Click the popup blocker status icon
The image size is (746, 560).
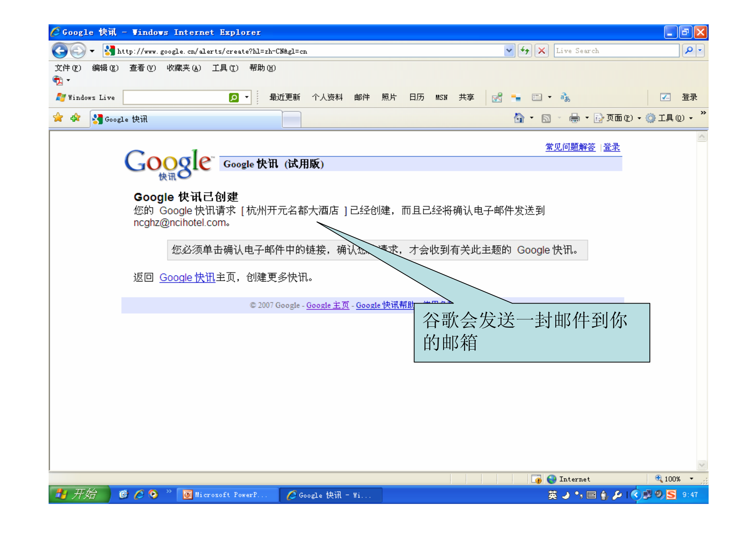coord(537,479)
